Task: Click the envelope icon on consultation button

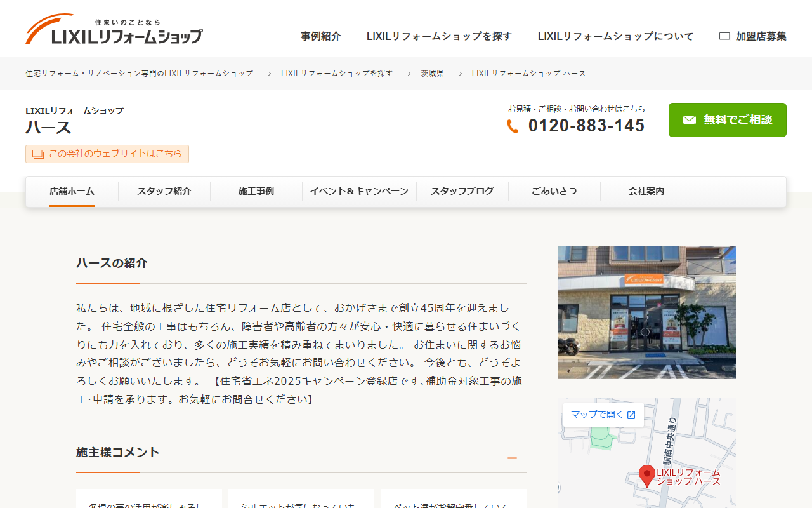Action: click(x=689, y=120)
